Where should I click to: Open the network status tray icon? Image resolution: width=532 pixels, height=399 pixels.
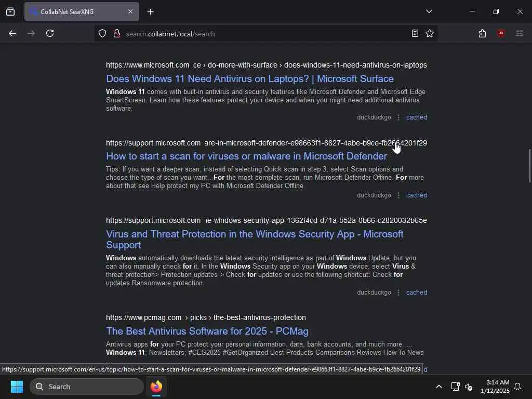pyautogui.click(x=455, y=387)
